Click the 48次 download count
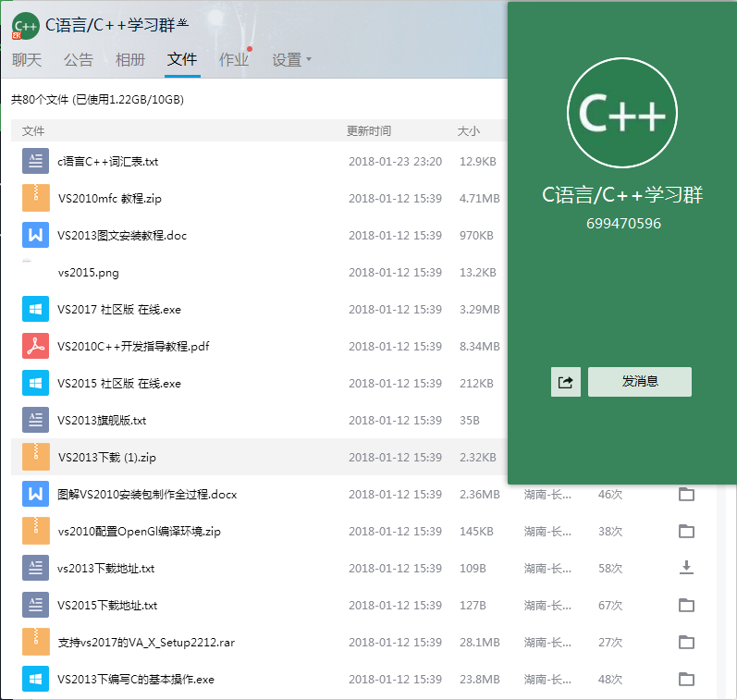This screenshot has width=737, height=700. tap(610, 680)
